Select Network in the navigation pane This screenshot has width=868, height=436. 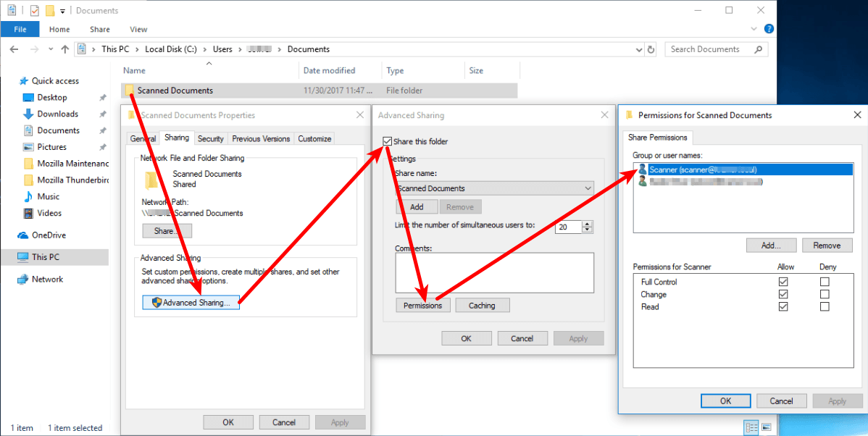pyautogui.click(x=47, y=279)
